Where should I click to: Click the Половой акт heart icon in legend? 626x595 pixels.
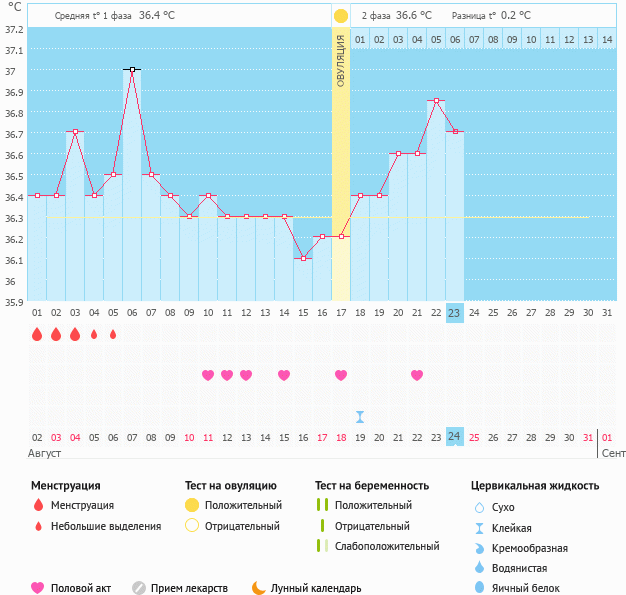pos(38,588)
